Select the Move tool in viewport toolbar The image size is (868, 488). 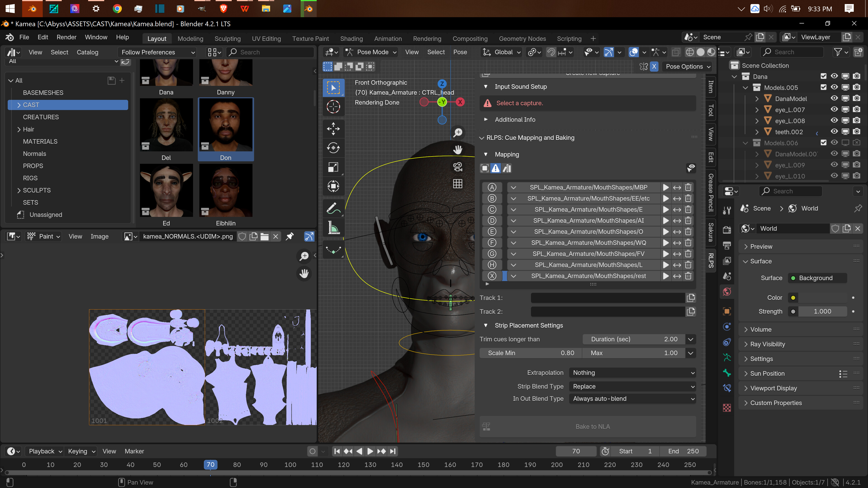pos(333,128)
